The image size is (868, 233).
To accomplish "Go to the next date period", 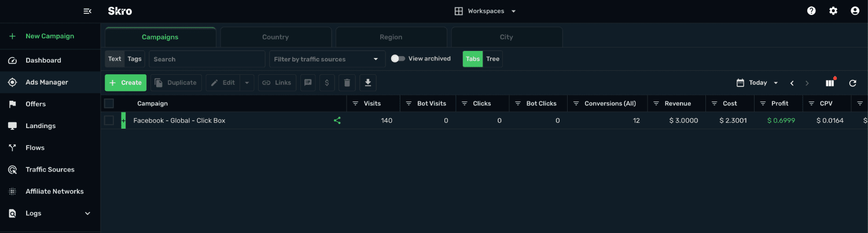I will [807, 83].
